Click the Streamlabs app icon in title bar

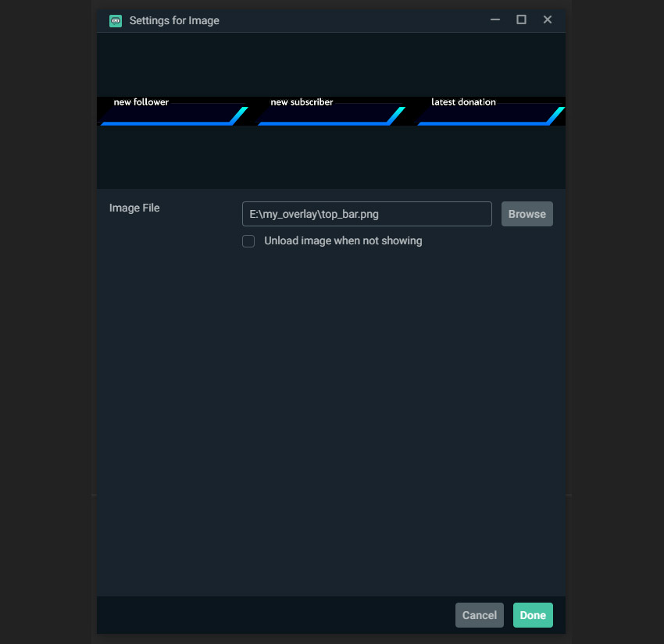point(115,21)
